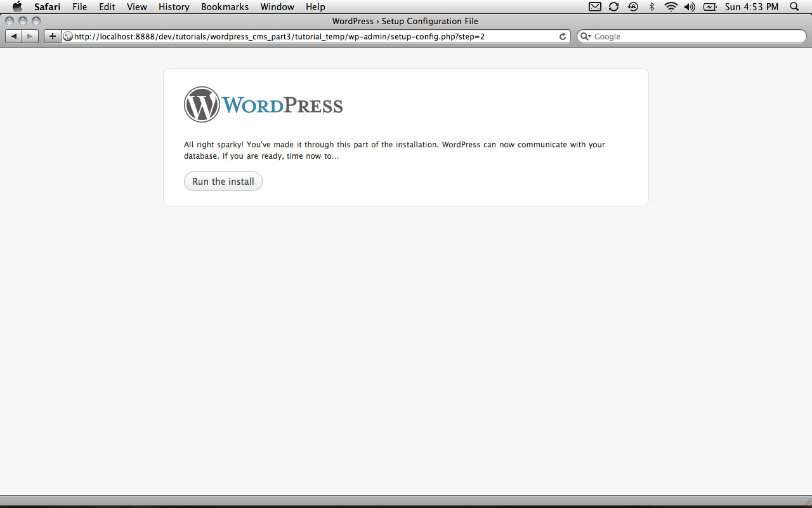Click the yellow minimize window button
Image resolution: width=812 pixels, height=508 pixels.
[23, 21]
